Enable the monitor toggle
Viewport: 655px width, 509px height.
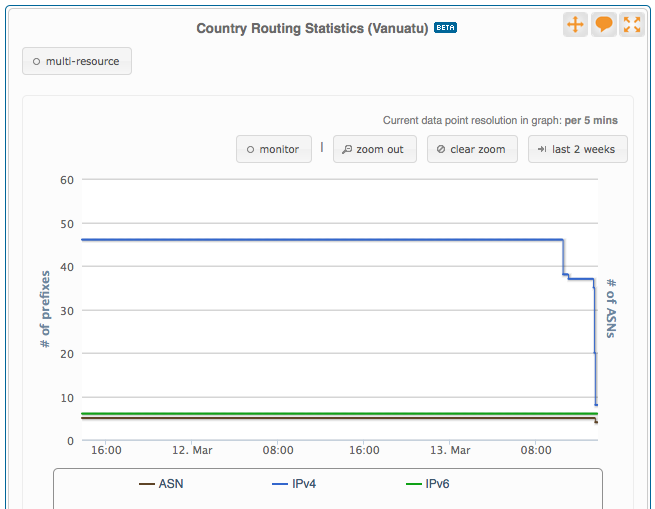[x=273, y=150]
